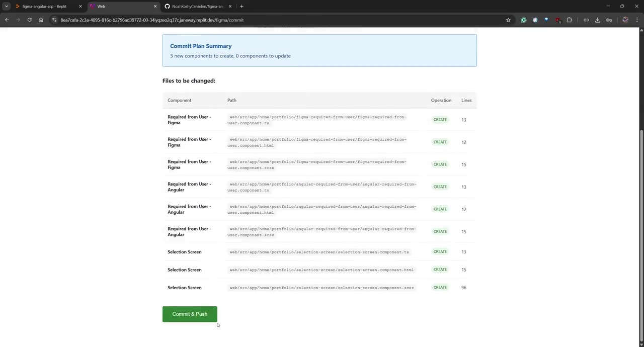The width and height of the screenshot is (644, 347).
Task: Click CREATE badge for figma-required-from-user.component.ts
Action: click(x=440, y=120)
